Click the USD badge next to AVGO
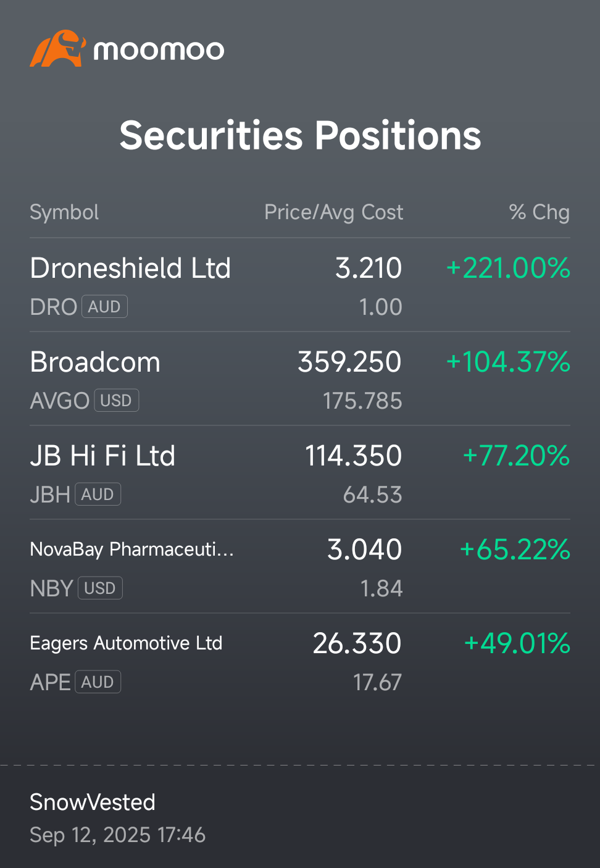This screenshot has width=600, height=868. [116, 401]
